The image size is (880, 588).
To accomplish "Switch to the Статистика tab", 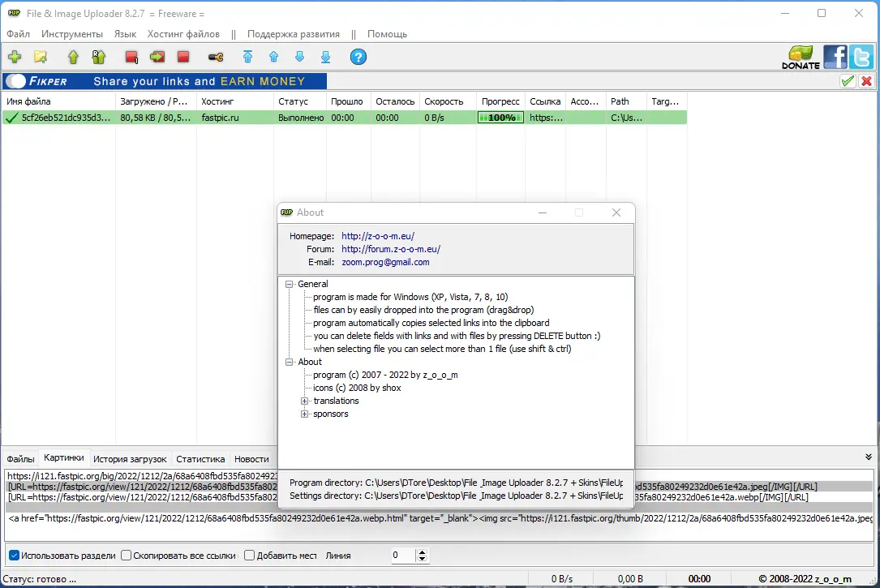I will (x=200, y=459).
